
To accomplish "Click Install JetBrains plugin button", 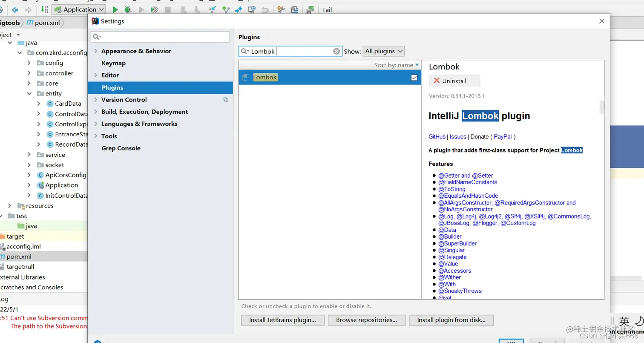I will point(283,320).
